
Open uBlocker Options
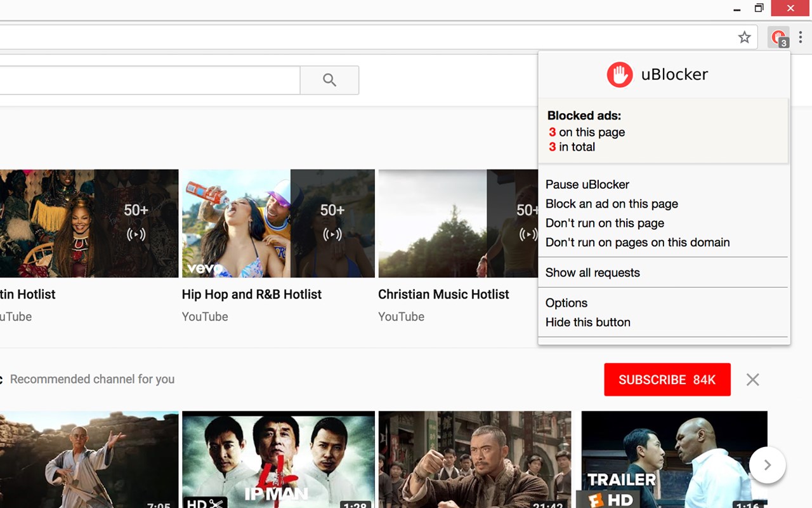tap(566, 304)
